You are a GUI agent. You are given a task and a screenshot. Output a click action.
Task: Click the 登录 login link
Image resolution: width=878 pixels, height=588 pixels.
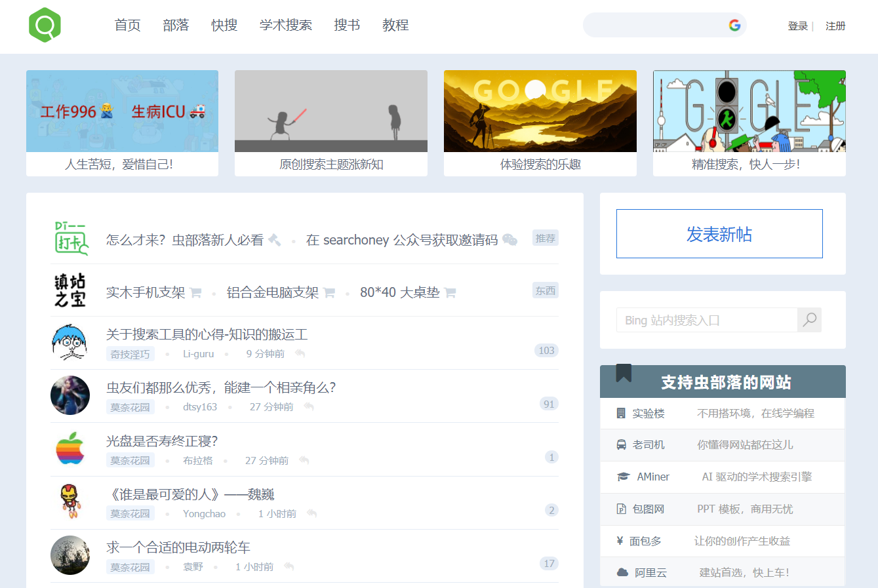[798, 26]
